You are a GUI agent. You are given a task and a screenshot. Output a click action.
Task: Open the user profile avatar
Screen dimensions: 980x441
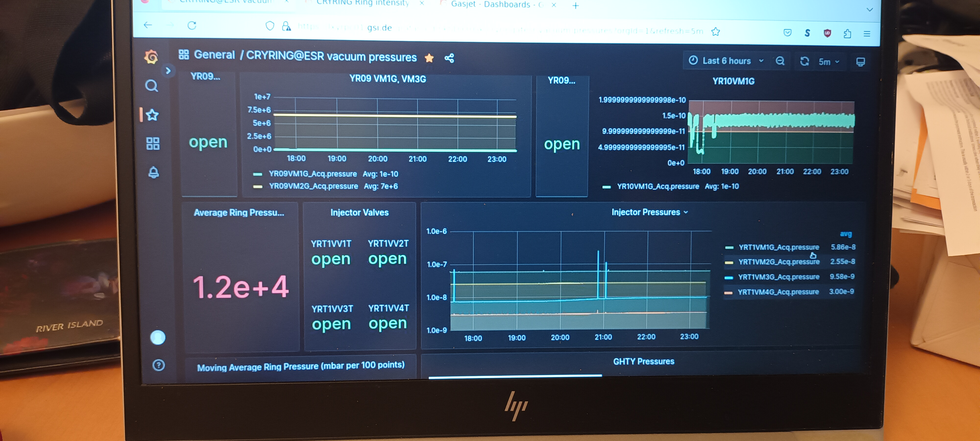coord(158,337)
